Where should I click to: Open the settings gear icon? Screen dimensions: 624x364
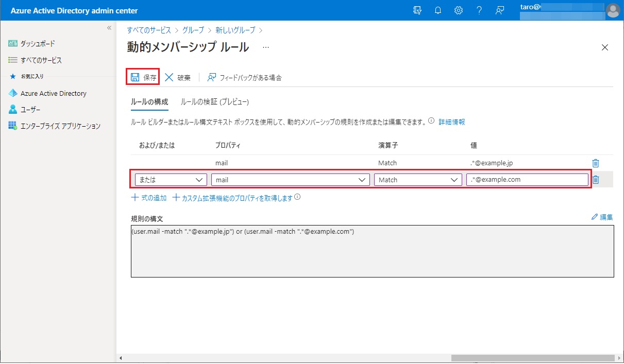tap(458, 10)
